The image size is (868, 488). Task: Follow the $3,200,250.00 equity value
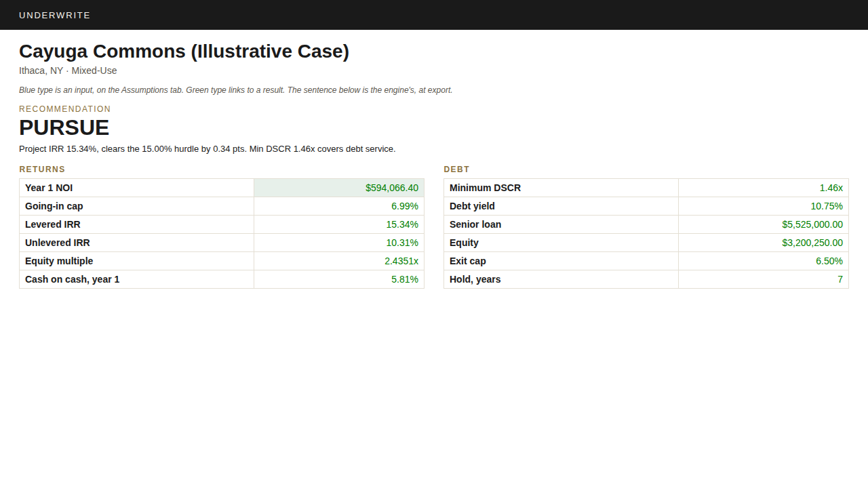[812, 243]
